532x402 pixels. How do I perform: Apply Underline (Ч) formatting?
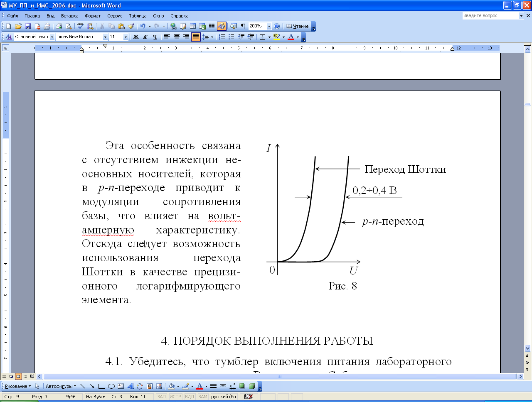pyautogui.click(x=155, y=37)
